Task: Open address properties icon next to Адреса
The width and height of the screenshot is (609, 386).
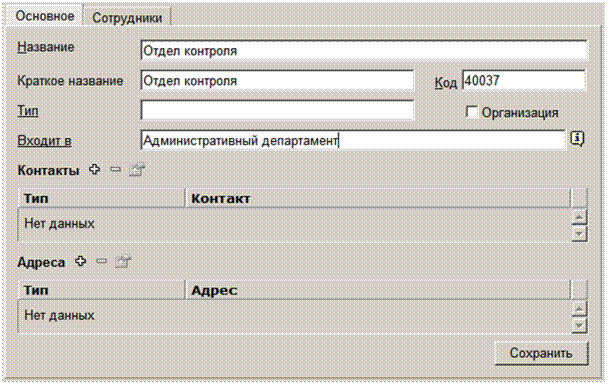Action: [123, 262]
